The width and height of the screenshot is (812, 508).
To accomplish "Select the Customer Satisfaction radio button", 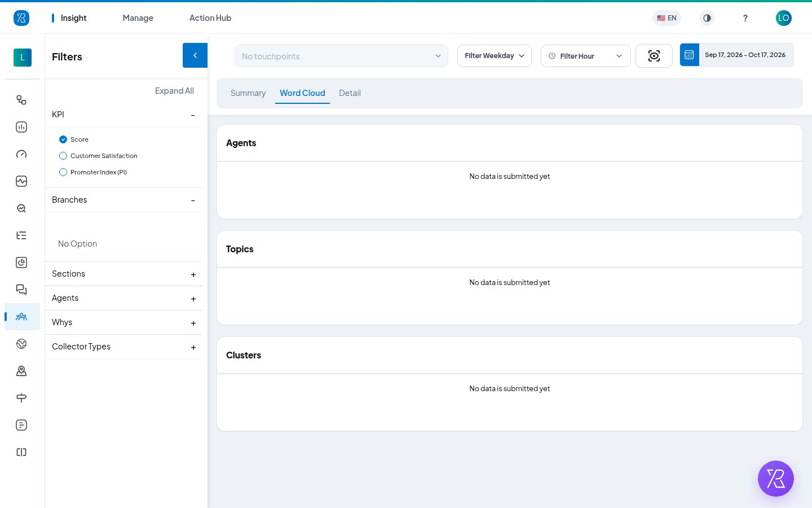I will tap(63, 156).
